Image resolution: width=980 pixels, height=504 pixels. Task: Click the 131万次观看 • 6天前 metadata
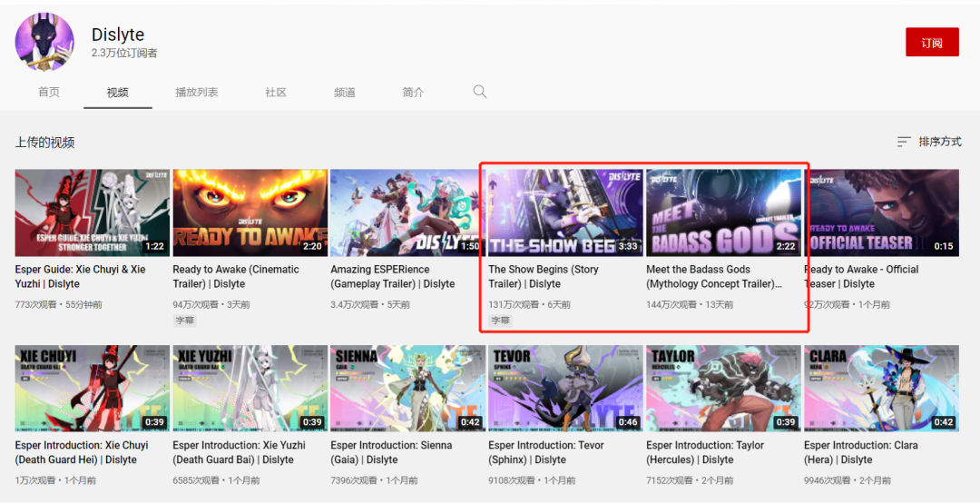click(x=529, y=304)
